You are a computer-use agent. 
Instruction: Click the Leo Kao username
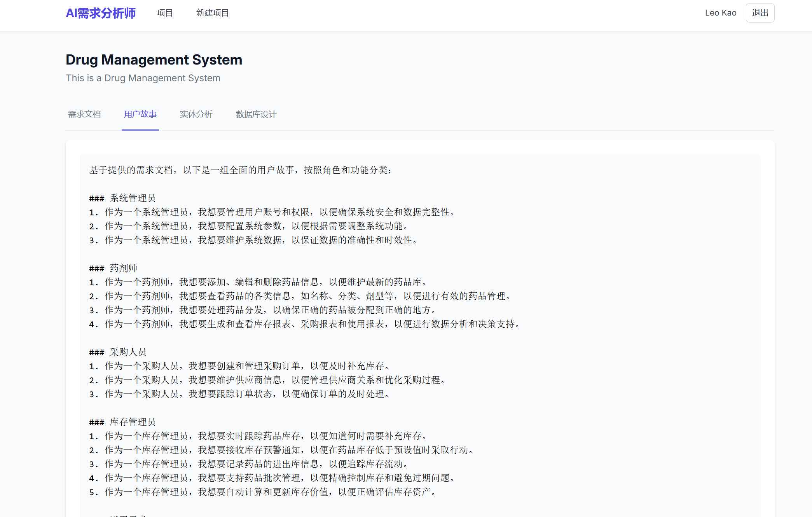coord(720,13)
